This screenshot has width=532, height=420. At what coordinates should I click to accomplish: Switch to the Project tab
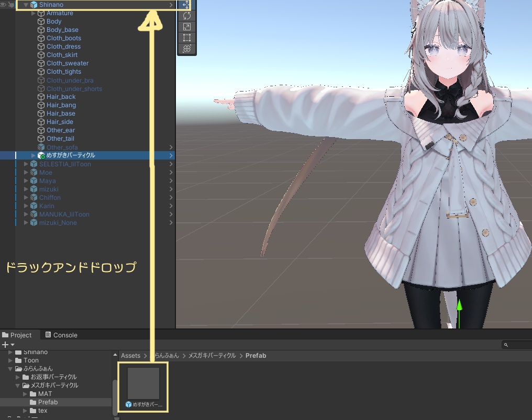(19, 335)
